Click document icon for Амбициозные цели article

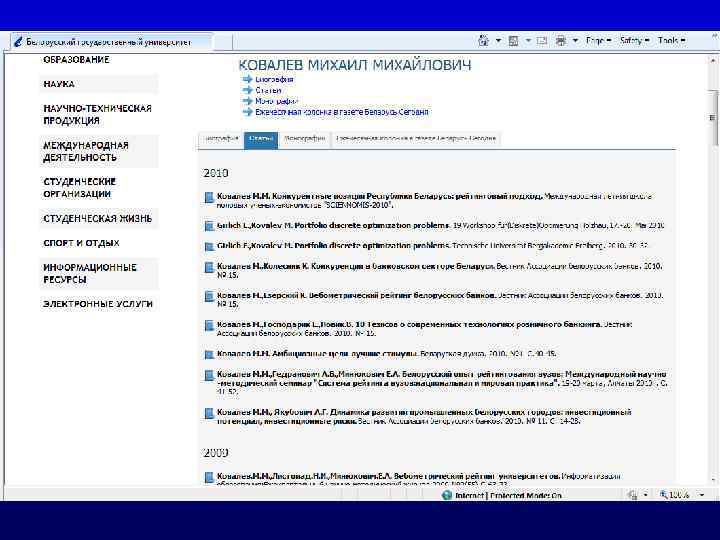209,354
